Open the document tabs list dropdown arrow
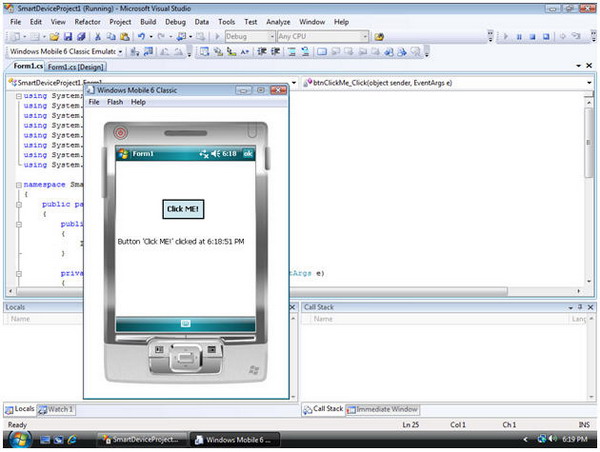This screenshot has width=600, height=452. (578, 66)
